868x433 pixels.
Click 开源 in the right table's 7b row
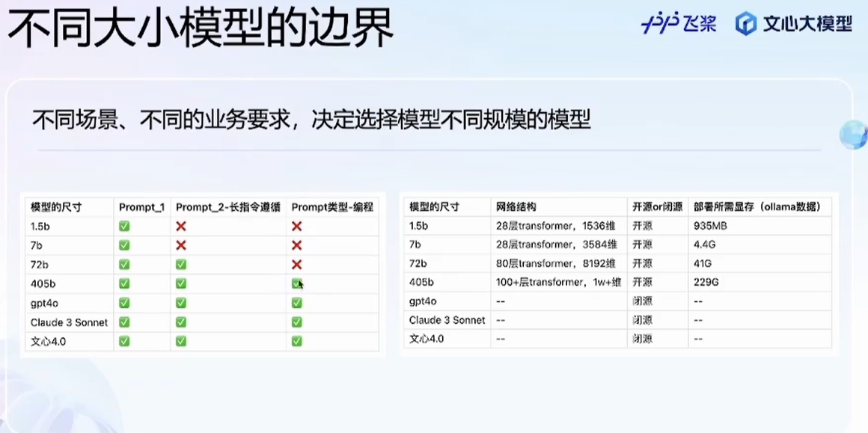(642, 245)
